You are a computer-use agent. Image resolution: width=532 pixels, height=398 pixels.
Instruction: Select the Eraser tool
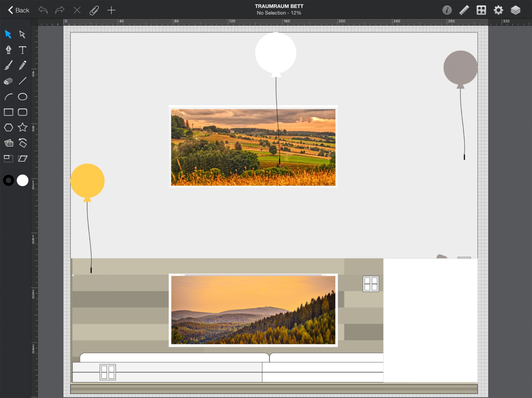[8, 81]
